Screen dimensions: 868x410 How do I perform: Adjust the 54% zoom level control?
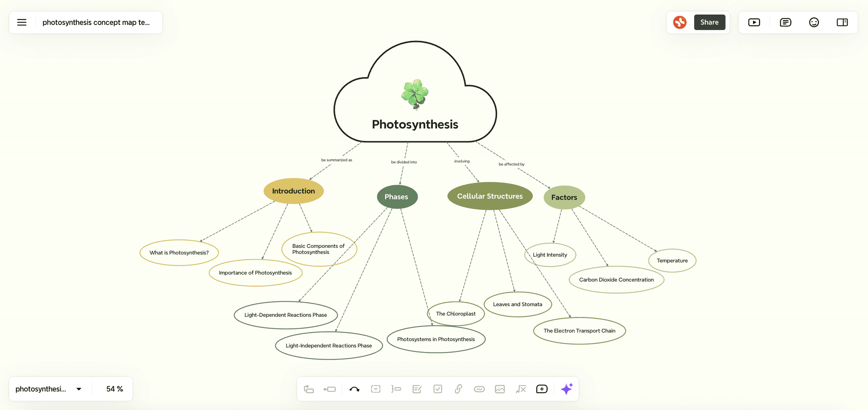(113, 388)
